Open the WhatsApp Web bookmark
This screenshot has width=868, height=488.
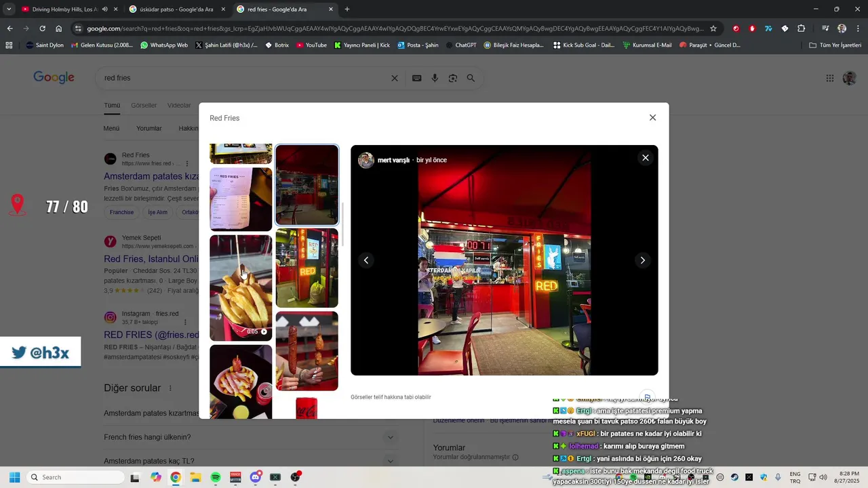[x=164, y=45]
